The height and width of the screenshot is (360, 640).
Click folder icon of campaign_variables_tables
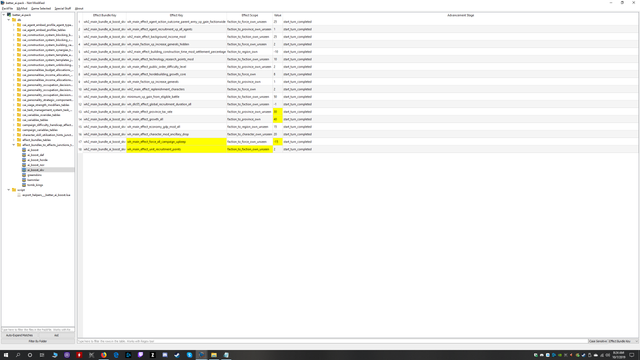pyautogui.click(x=19, y=130)
